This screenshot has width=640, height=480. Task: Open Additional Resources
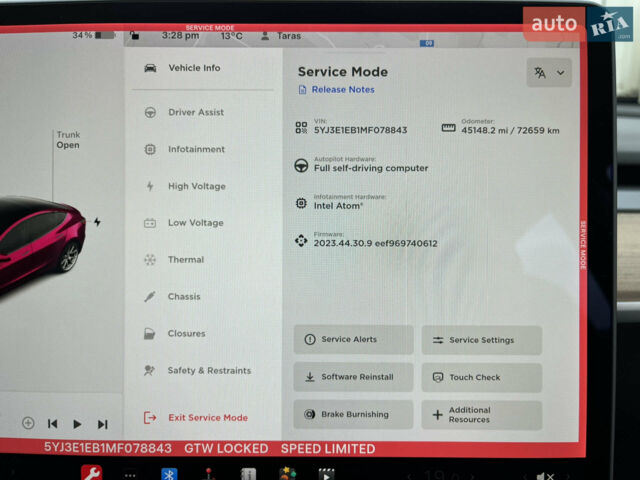click(482, 415)
